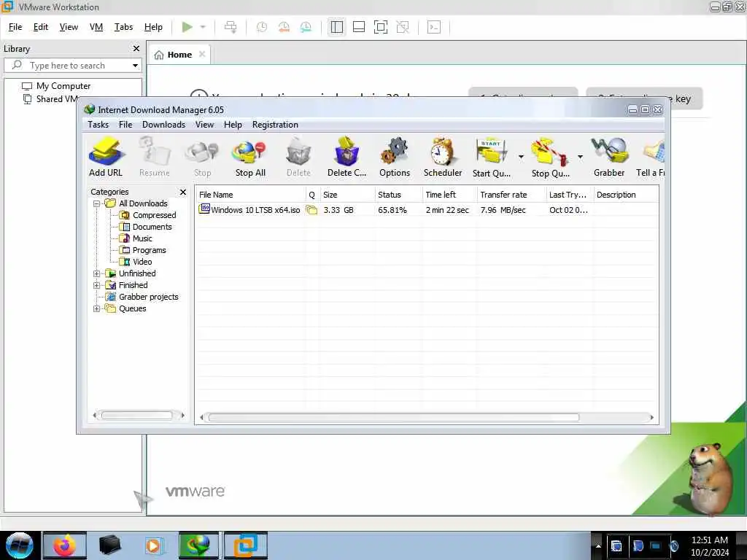Open IDM Help menu

[233, 125]
